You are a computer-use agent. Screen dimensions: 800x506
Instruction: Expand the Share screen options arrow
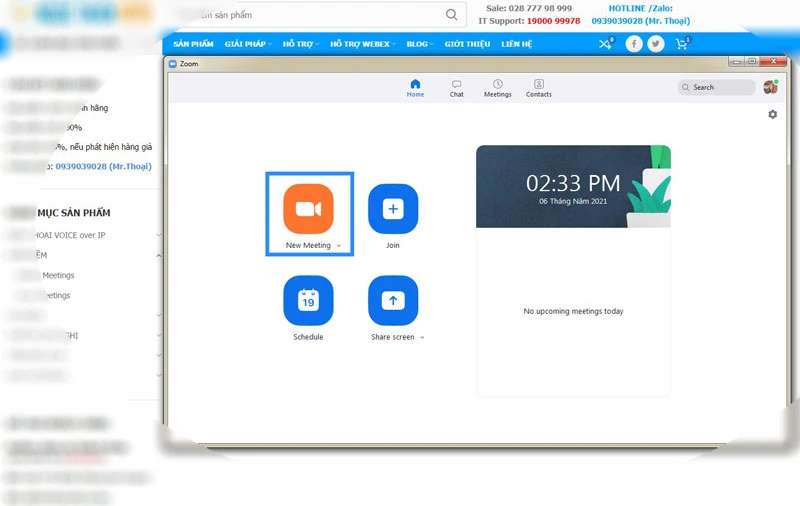[422, 337]
